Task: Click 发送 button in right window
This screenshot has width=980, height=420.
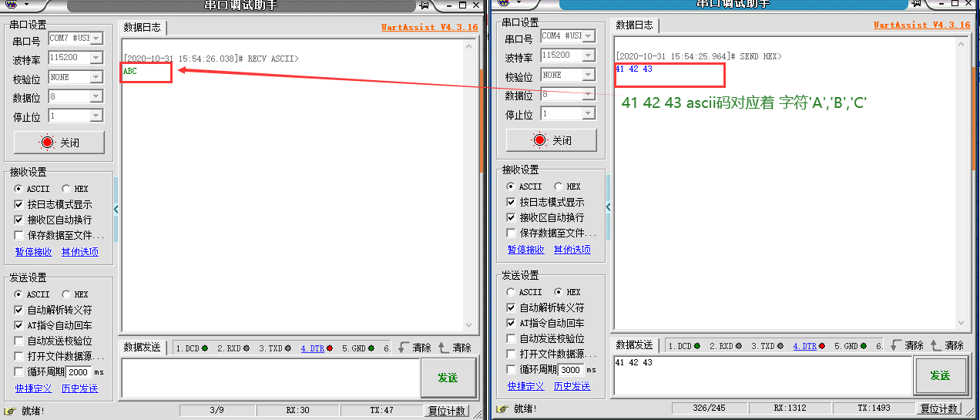Action: coord(939,376)
